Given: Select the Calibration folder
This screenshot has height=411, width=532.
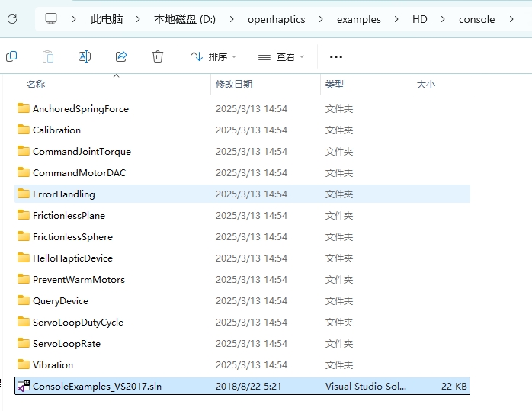Looking at the screenshot, I should click(x=56, y=130).
